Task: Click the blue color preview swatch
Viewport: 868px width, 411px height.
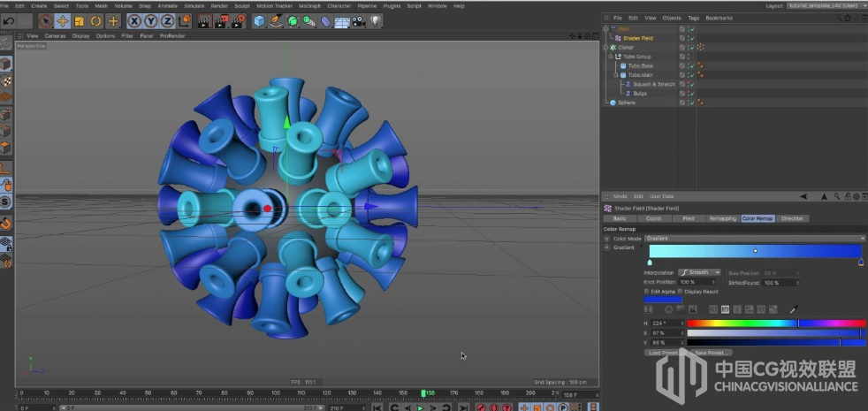Action: (x=663, y=300)
